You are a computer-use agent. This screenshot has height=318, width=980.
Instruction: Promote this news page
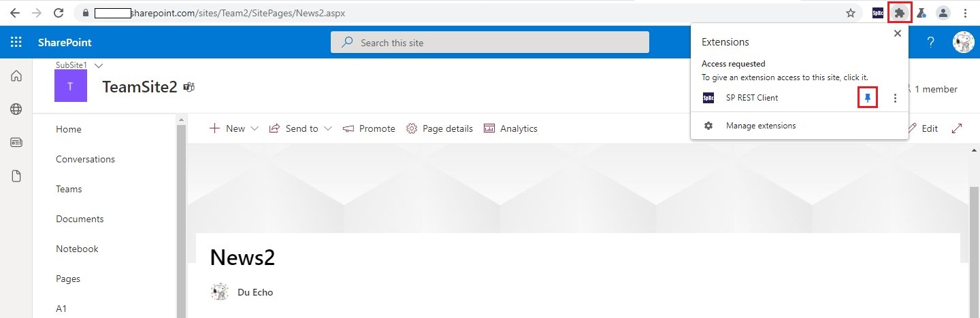(369, 128)
